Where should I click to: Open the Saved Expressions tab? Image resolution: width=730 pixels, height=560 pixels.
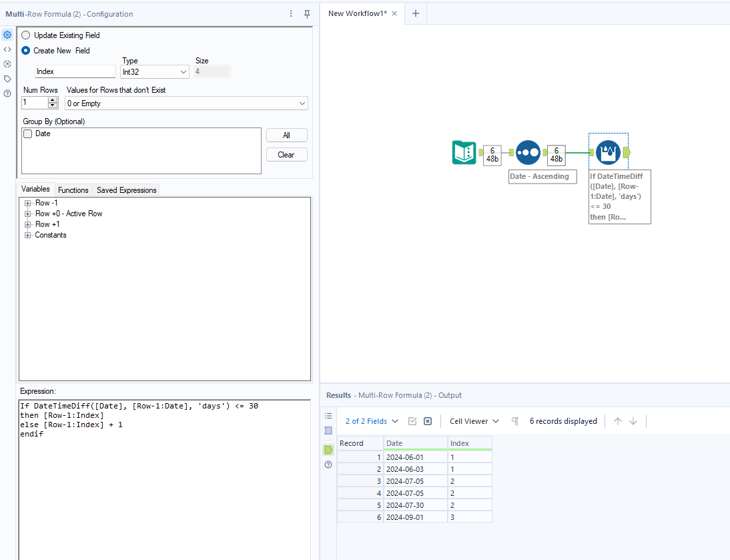click(126, 190)
